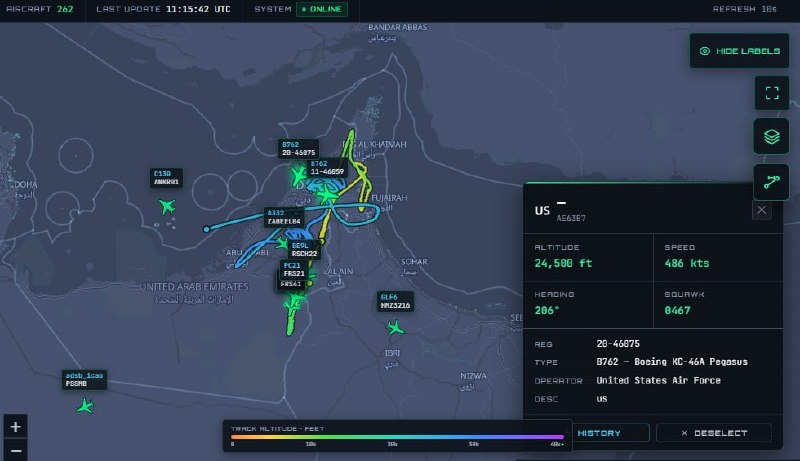
Task: Click the aircraft count 262
Action: (x=65, y=9)
